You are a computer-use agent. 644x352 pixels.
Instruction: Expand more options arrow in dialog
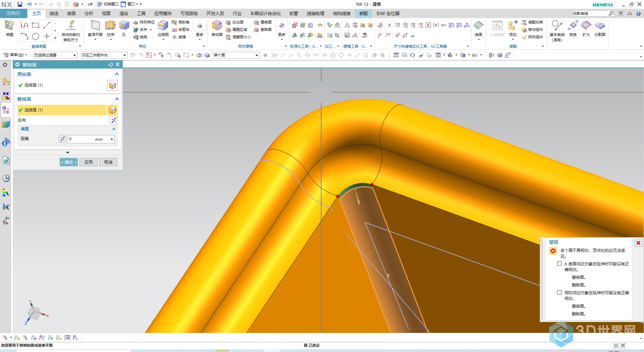click(x=67, y=152)
